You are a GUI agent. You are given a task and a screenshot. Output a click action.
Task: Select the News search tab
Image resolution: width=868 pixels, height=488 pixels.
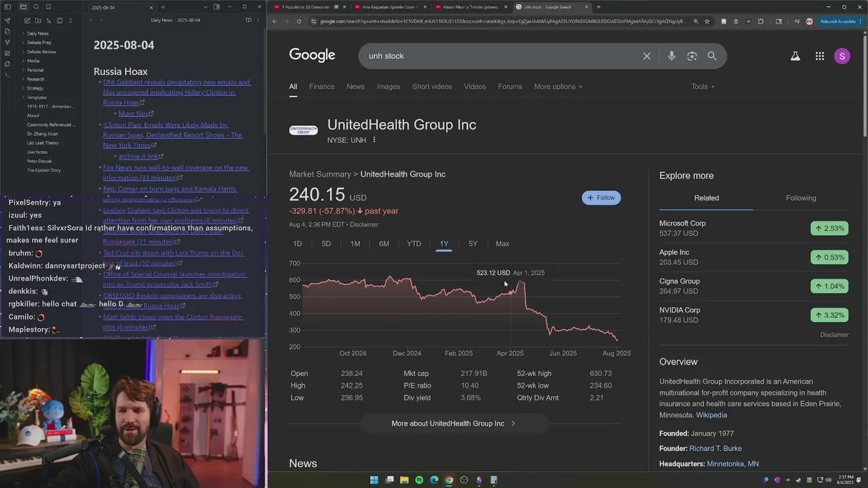click(x=355, y=87)
